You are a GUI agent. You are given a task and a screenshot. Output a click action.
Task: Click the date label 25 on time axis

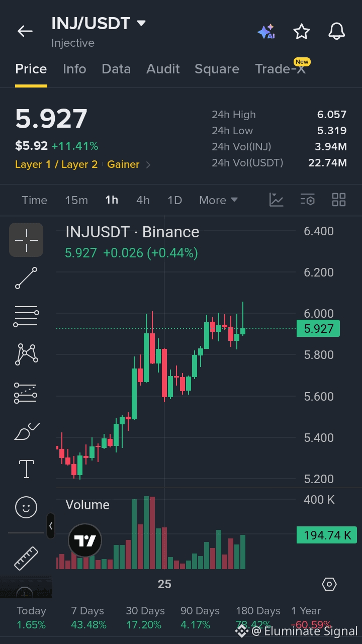[164, 584]
